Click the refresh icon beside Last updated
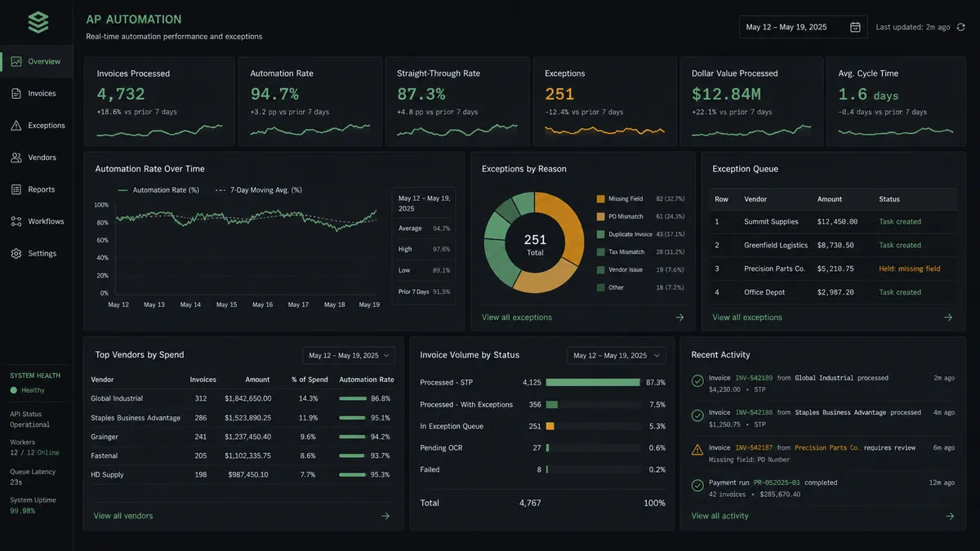 tap(961, 27)
